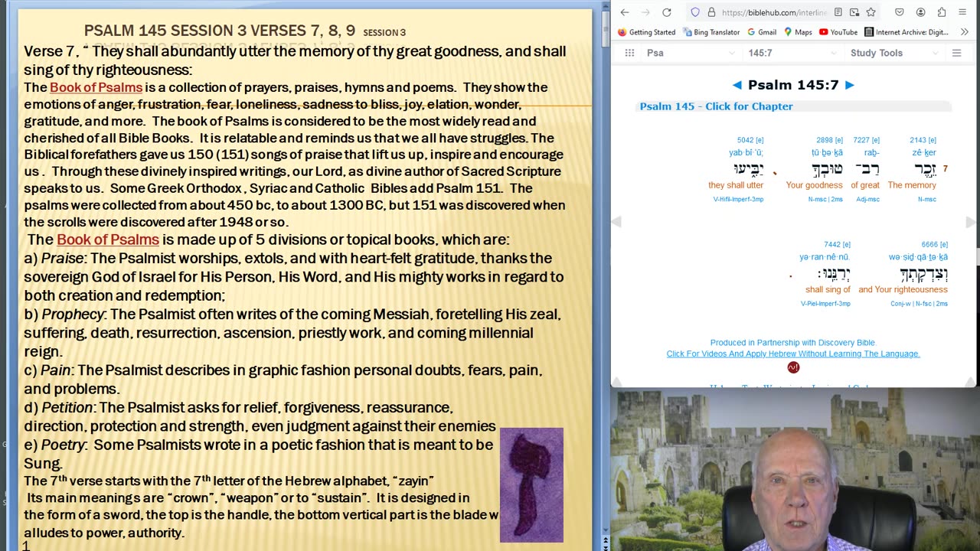Click 'Book of Psalms' link before 'is made up of'
Viewport: 980px width, 551px height.
point(108,240)
